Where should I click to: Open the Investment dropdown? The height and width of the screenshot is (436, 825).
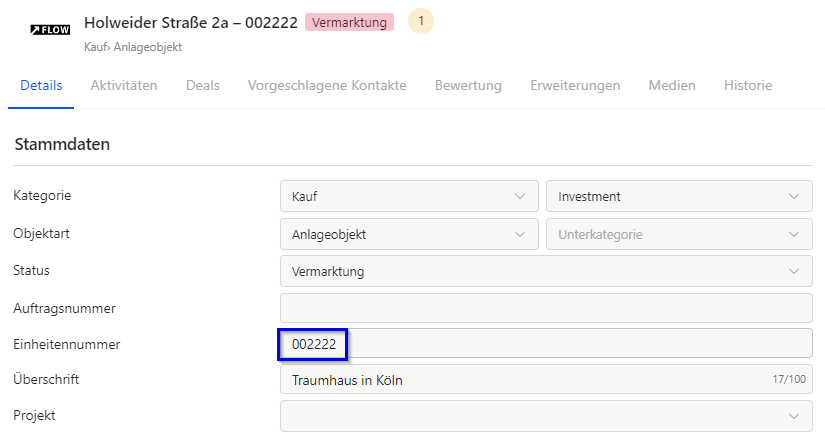point(678,197)
